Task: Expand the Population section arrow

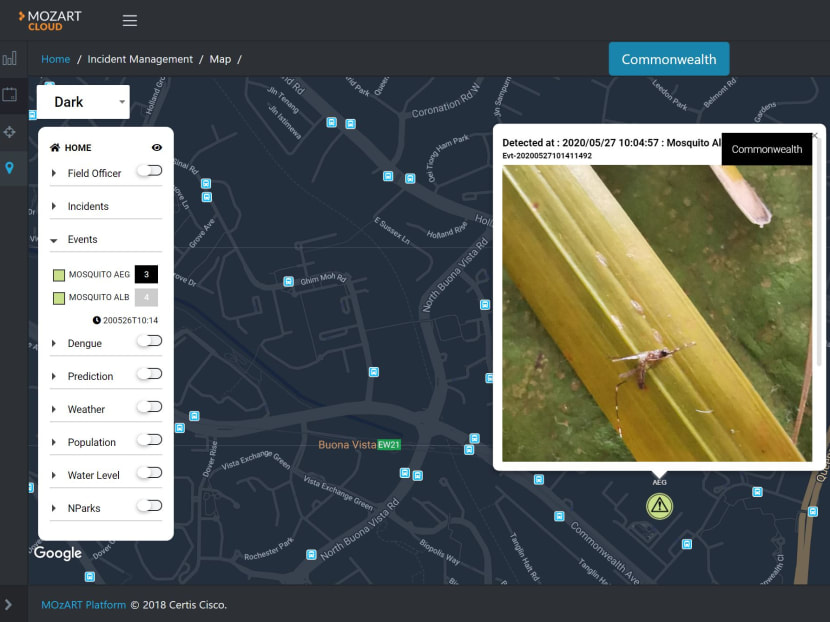Action: [x=53, y=442]
